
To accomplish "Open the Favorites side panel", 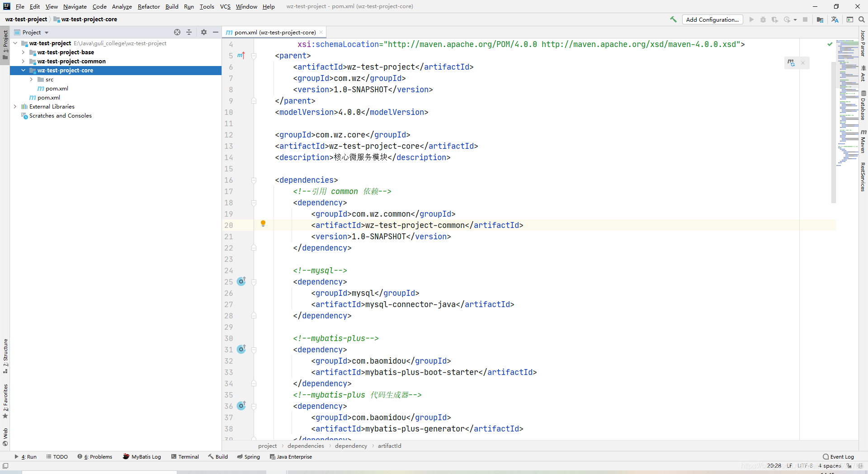I will [5, 401].
